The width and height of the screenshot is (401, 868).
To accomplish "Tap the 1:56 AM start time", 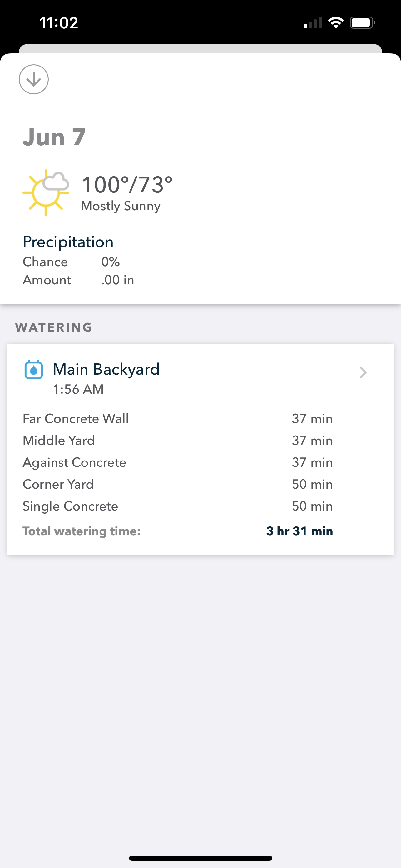I will (78, 390).
